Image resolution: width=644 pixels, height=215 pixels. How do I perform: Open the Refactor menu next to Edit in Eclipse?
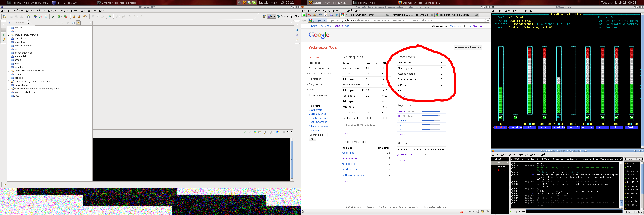19,11
